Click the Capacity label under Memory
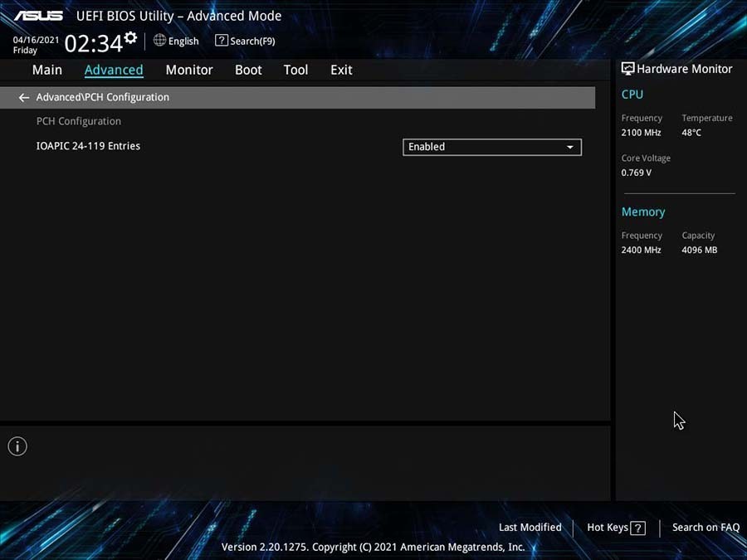 click(698, 236)
